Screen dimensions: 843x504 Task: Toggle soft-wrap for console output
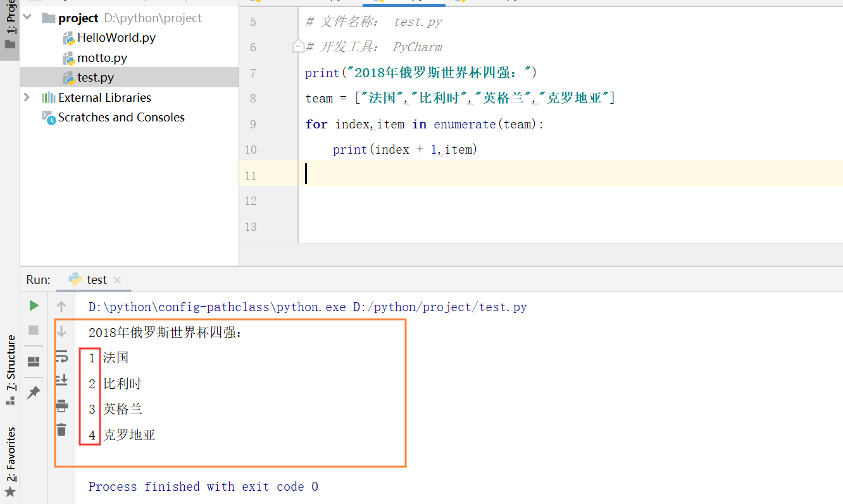pyautogui.click(x=61, y=356)
